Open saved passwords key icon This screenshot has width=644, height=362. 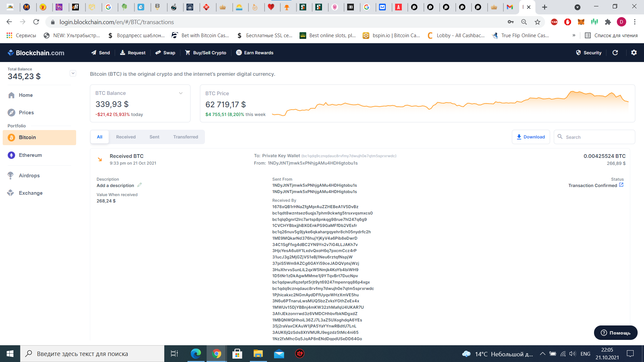[511, 22]
